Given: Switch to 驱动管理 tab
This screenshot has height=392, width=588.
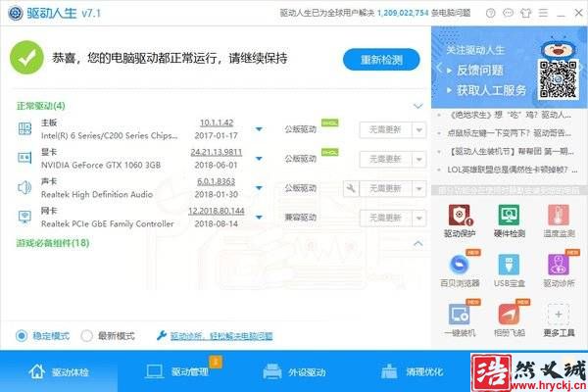Looking at the screenshot, I should point(177,371).
